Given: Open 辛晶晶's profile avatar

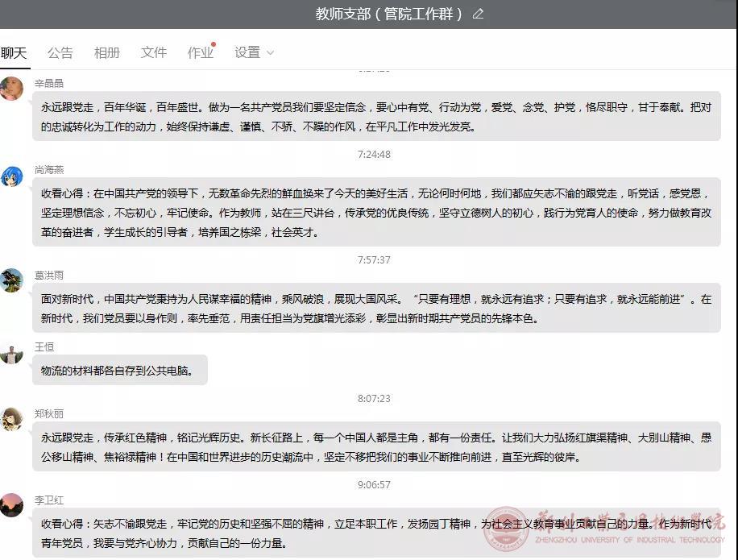Looking at the screenshot, I should 11,89.
